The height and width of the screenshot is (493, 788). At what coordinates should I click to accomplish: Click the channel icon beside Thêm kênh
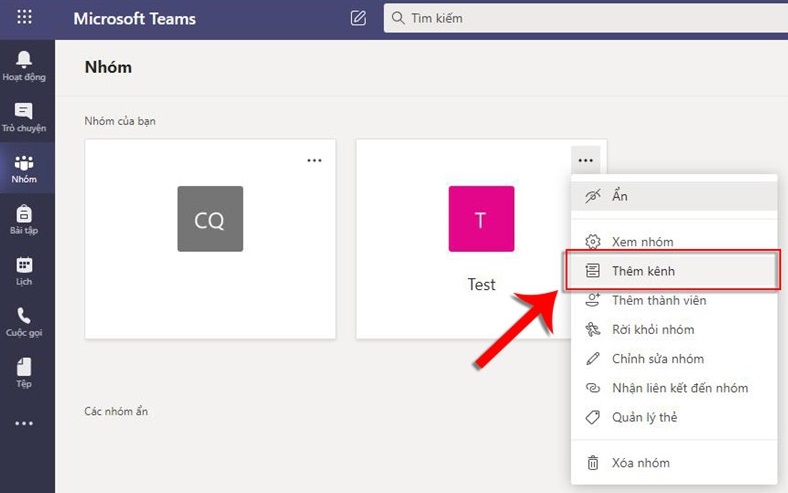tap(593, 271)
